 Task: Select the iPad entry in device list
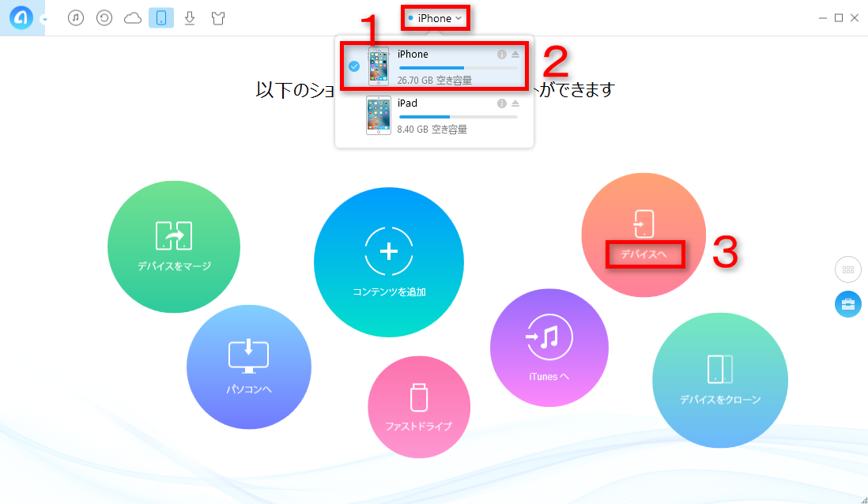click(434, 115)
